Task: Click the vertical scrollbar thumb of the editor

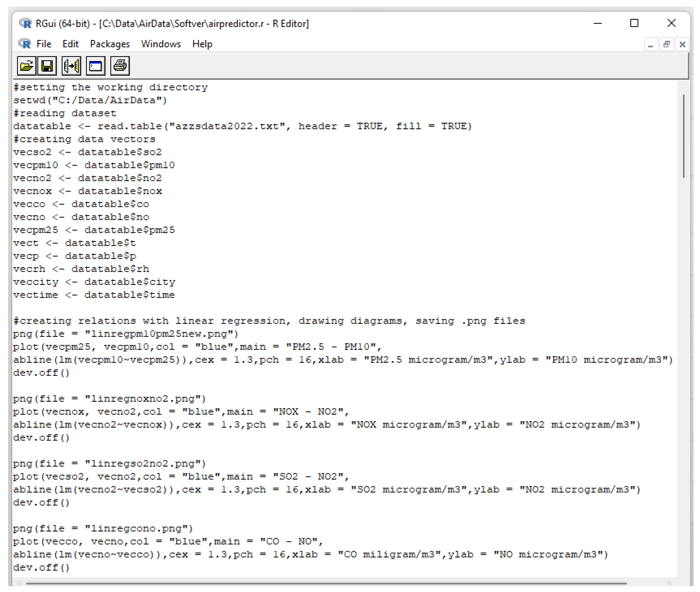Action: 684,136
